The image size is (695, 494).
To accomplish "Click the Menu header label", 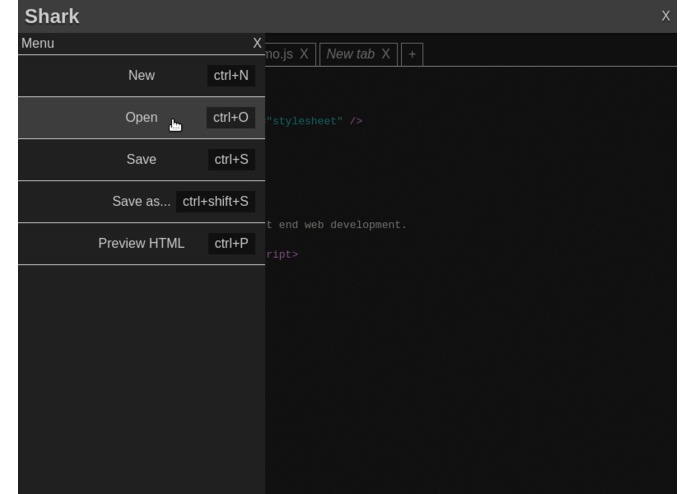I will [38, 43].
